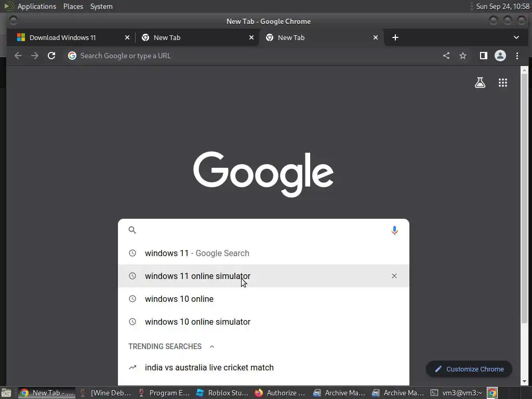Remove the 'windows 11 online simulator' suggestion
The image size is (532, 399).
[x=394, y=276]
